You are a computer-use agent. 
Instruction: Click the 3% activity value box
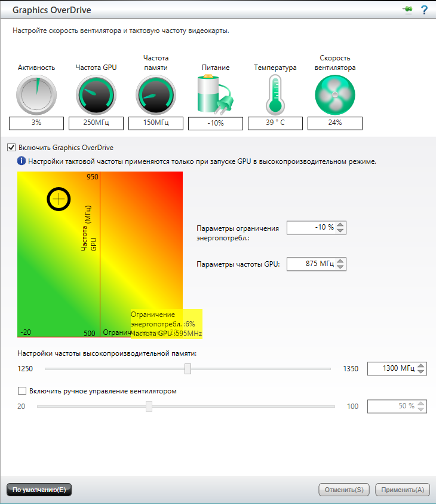(x=36, y=123)
